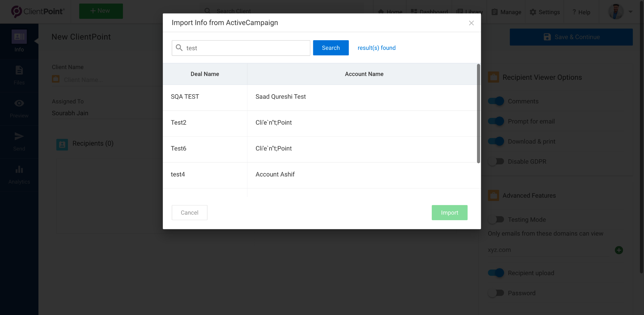Screen dimensions: 644x315
Task: Click the Account Name column header
Action: tap(364, 74)
